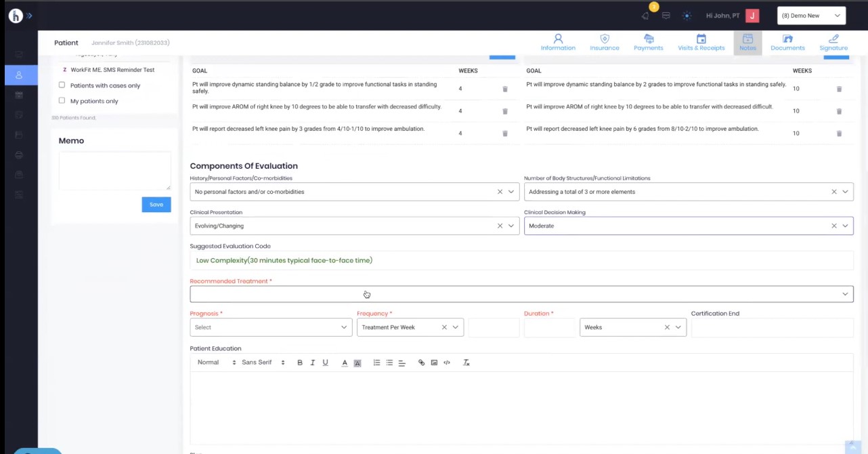
Task: Enable the My patients only filter
Action: coord(62,100)
